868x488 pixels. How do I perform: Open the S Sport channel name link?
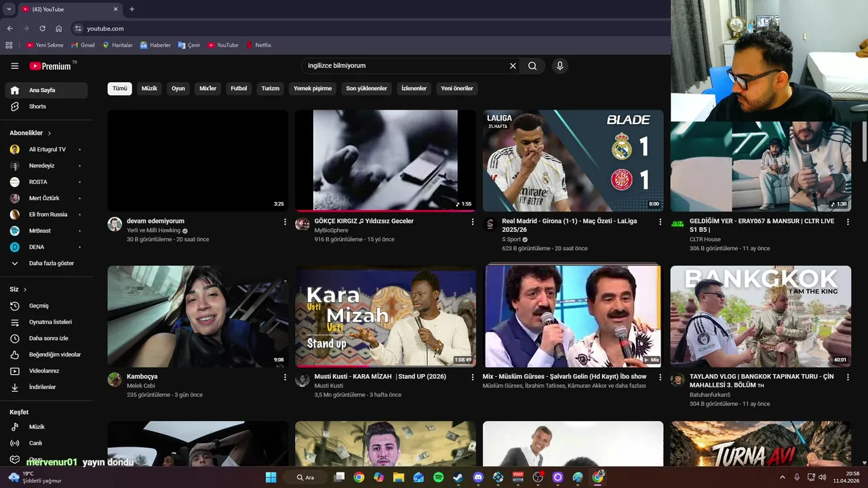click(511, 239)
